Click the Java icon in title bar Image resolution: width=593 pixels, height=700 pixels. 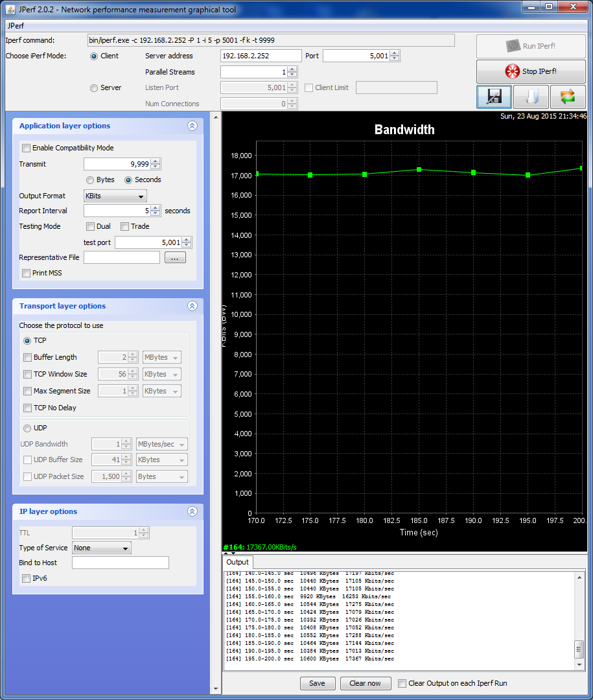click(10, 9)
